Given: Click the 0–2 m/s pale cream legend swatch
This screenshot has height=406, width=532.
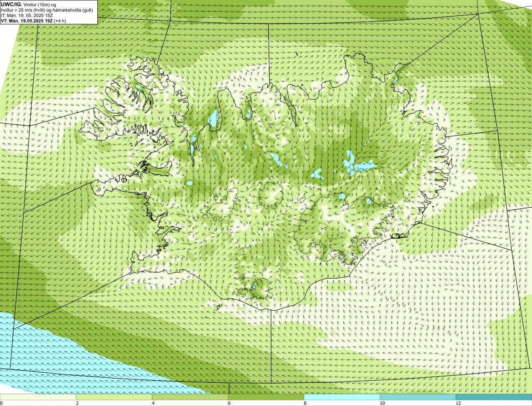Looking at the screenshot, I should click(38, 397).
